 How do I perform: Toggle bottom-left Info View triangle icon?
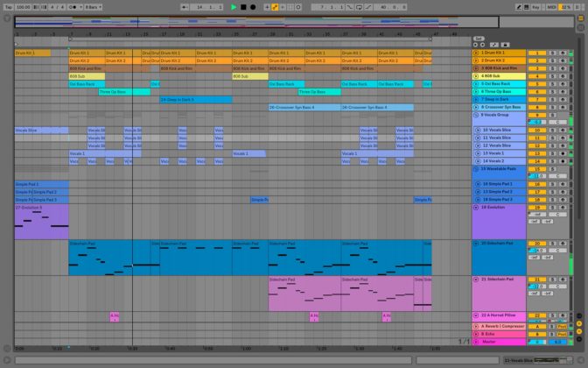7,360
